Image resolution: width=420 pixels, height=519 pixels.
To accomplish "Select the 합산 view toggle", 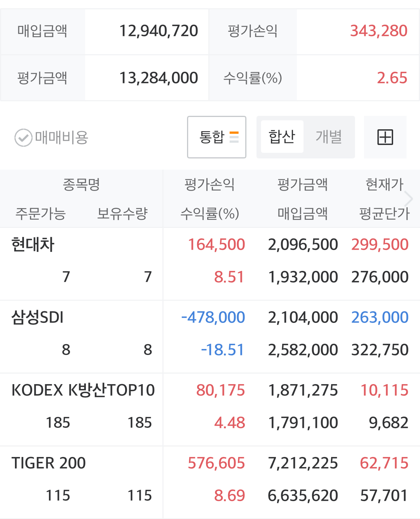I will point(282,137).
